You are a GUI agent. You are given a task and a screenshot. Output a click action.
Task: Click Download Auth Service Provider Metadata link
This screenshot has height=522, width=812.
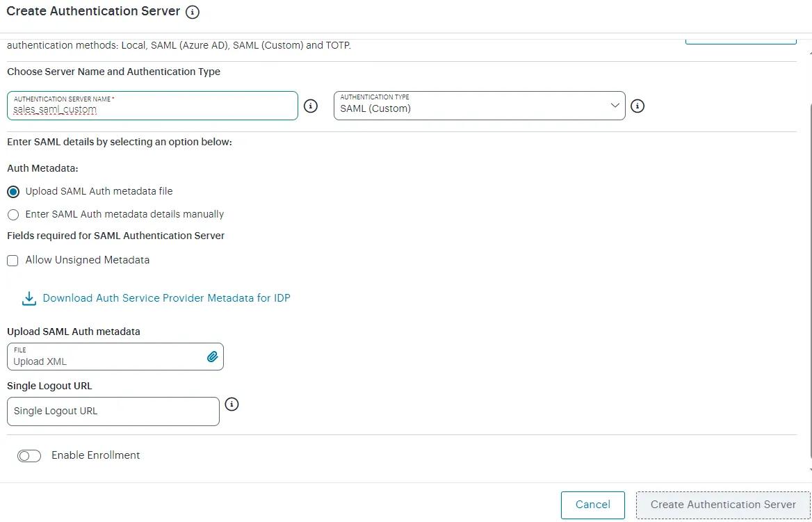(166, 297)
